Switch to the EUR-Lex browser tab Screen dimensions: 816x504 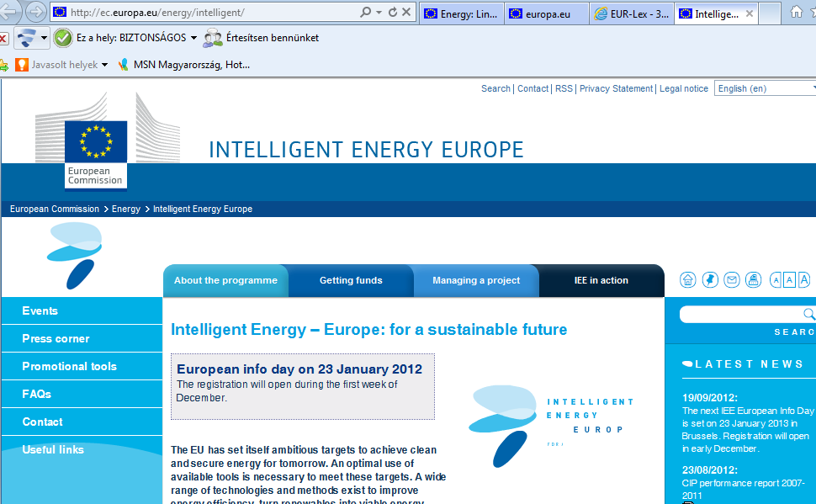631,14
